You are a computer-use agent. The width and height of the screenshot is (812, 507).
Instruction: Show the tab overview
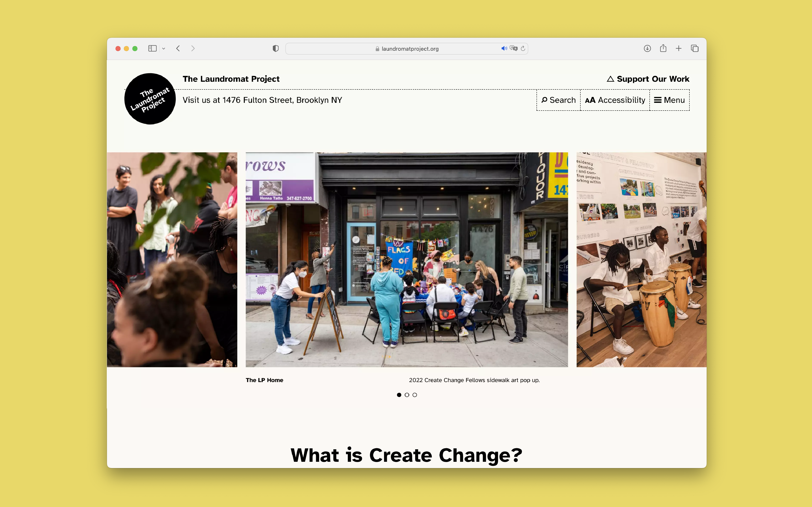(x=694, y=49)
